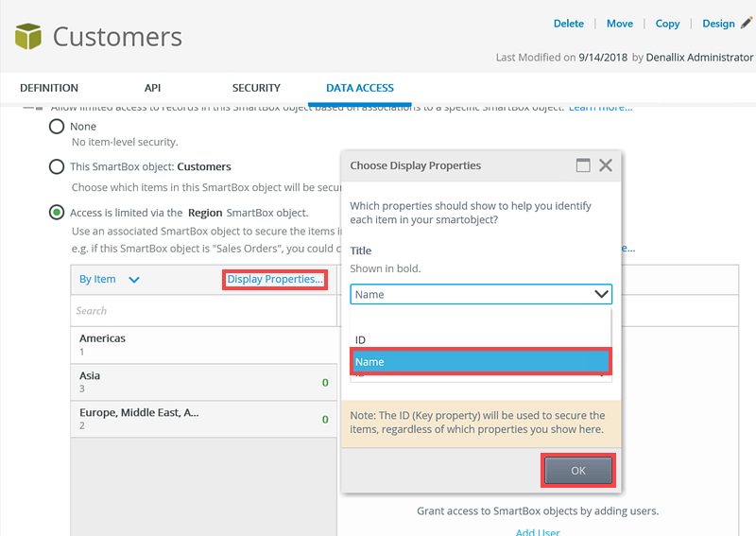This screenshot has height=536, width=756.
Task: Maximize the Choose Display Properties dialog
Action: pos(583,165)
